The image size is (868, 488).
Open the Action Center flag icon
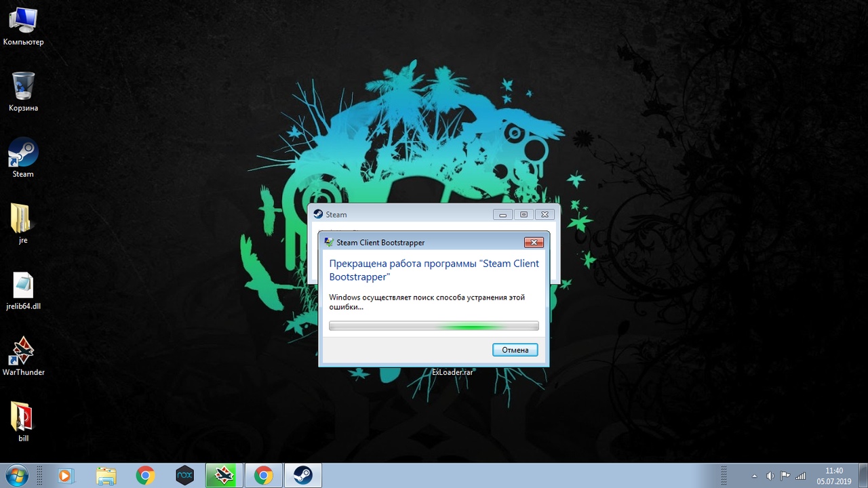pyautogui.click(x=785, y=476)
